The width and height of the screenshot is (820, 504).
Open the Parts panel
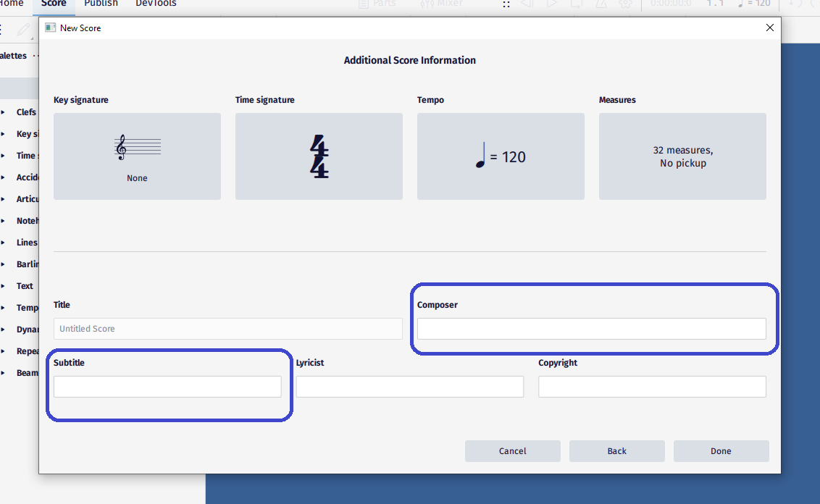click(377, 4)
